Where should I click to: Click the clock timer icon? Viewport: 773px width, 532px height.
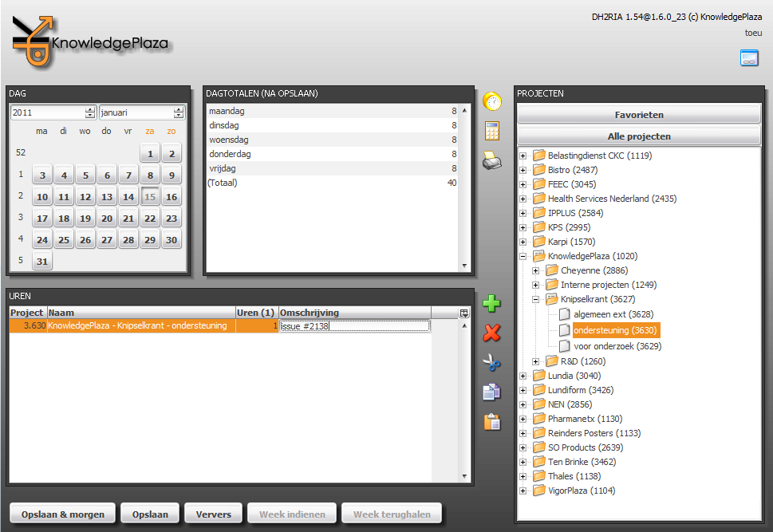[492, 101]
